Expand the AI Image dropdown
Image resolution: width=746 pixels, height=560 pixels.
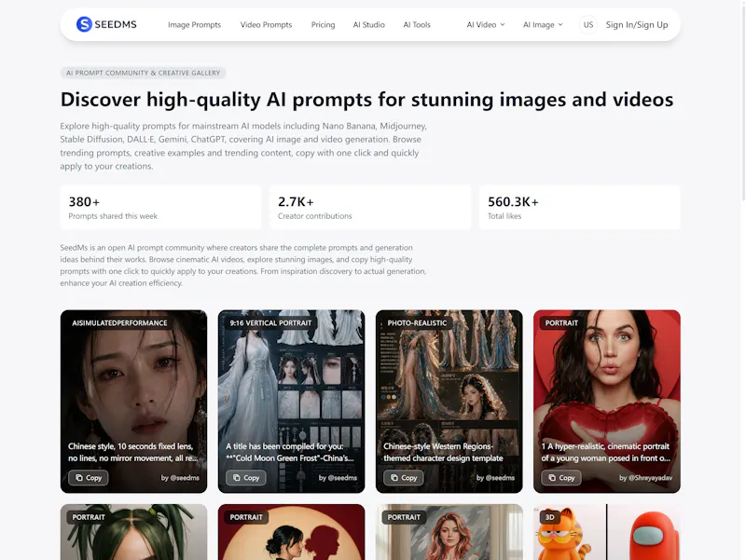coord(543,25)
